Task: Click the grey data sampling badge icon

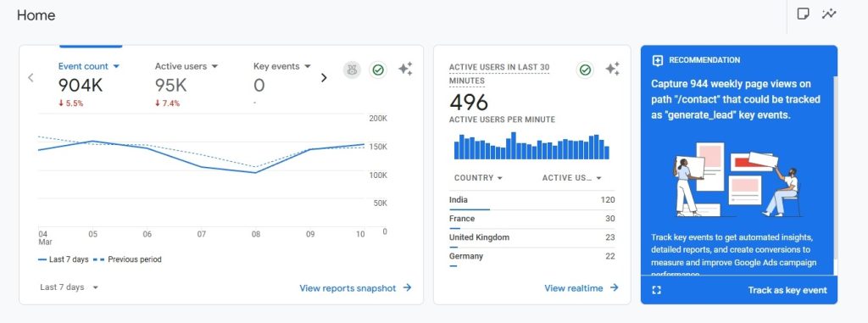Action: click(352, 70)
